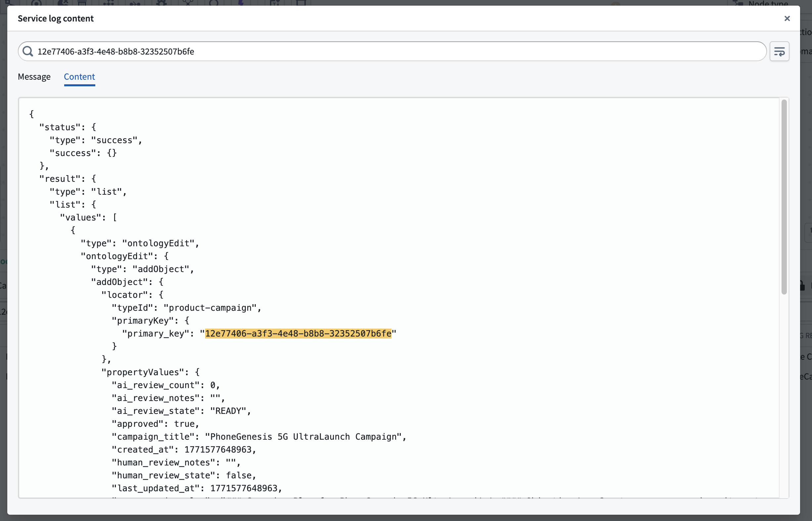812x521 pixels.
Task: Click the magnifier icon in the search bar
Action: pyautogui.click(x=28, y=51)
